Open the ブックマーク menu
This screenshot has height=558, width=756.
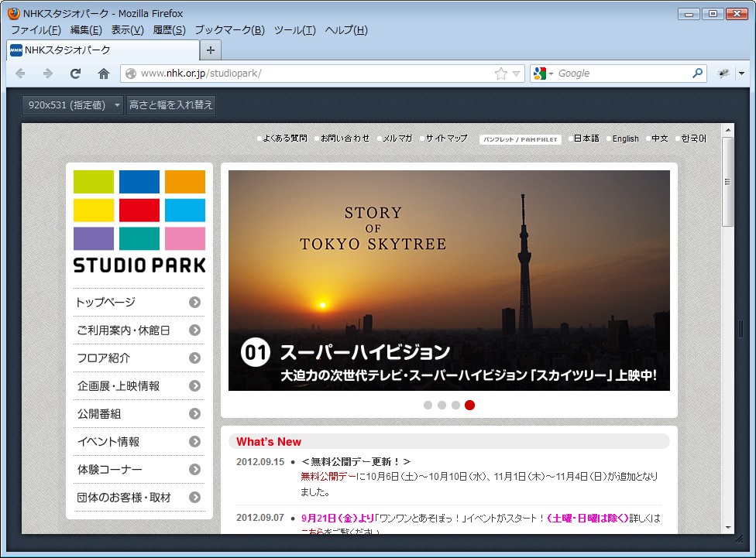coord(229,30)
